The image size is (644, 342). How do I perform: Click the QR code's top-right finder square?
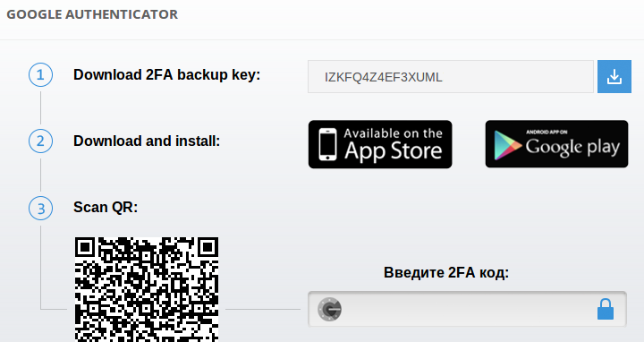(x=208, y=247)
